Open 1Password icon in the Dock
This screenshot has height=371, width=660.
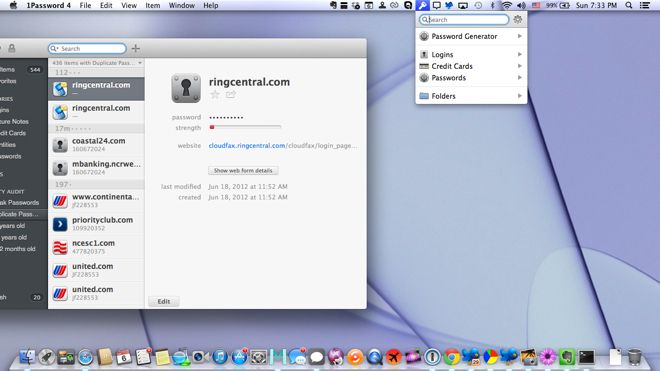click(432, 357)
